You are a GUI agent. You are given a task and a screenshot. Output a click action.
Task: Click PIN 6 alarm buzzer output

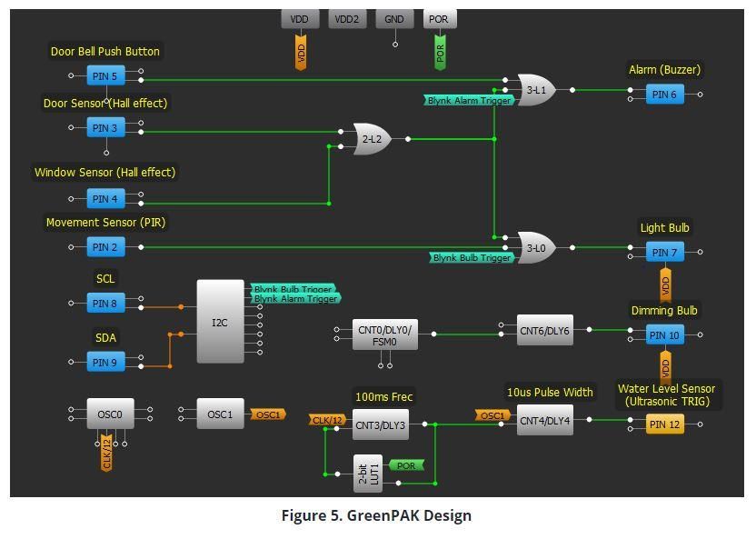pos(664,95)
